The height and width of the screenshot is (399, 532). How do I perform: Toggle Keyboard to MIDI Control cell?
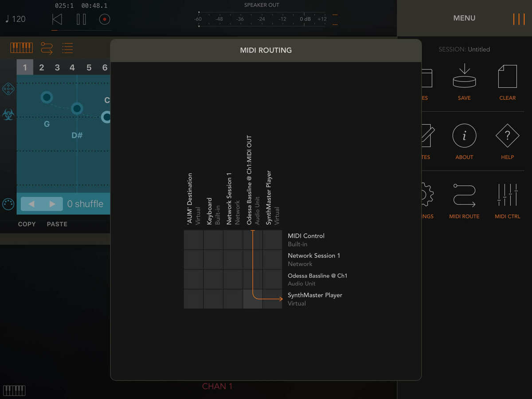point(213,240)
